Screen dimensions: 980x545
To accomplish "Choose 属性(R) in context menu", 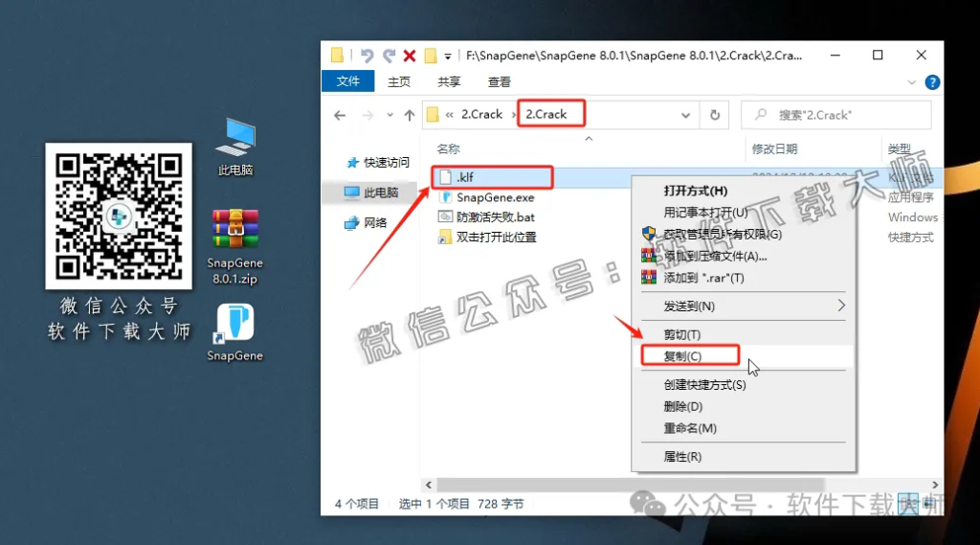I will pyautogui.click(x=682, y=457).
